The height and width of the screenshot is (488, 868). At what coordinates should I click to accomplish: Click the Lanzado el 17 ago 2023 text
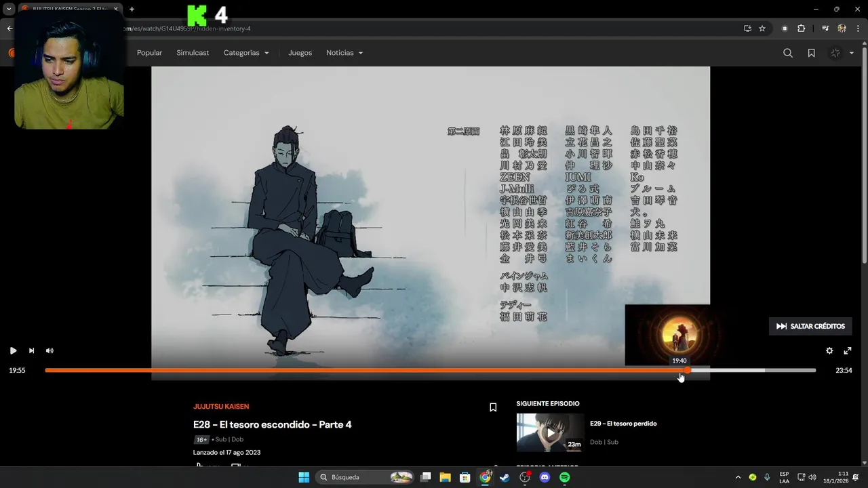[226, 452]
